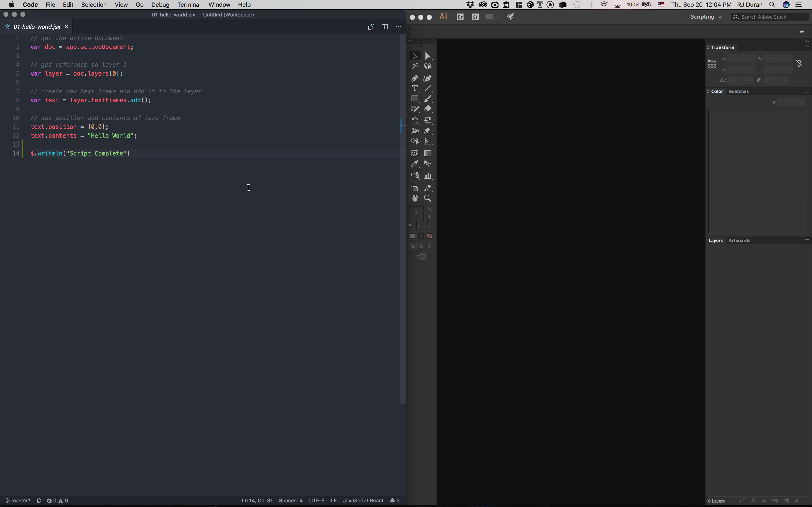Toggle constrain width and height proportions

(x=799, y=63)
